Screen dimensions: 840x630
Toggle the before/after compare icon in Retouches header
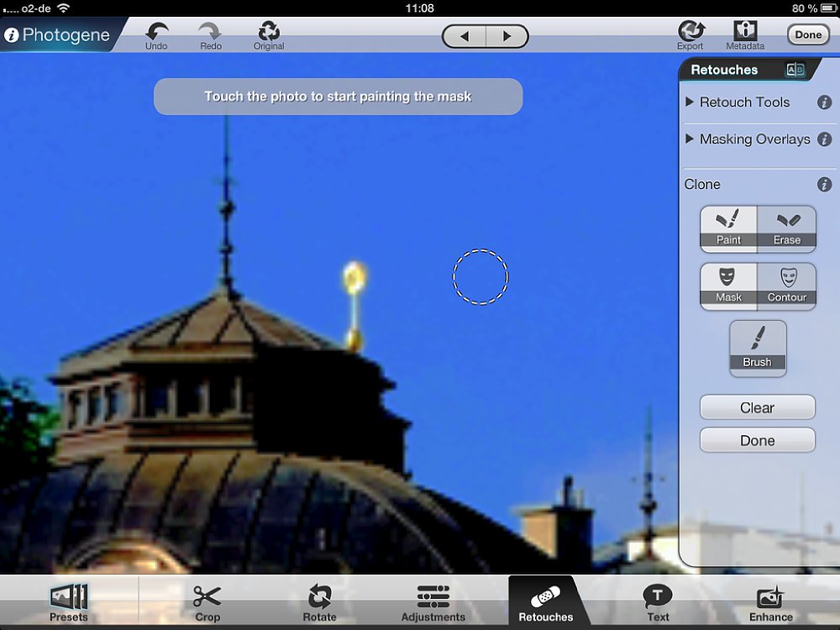[795, 71]
